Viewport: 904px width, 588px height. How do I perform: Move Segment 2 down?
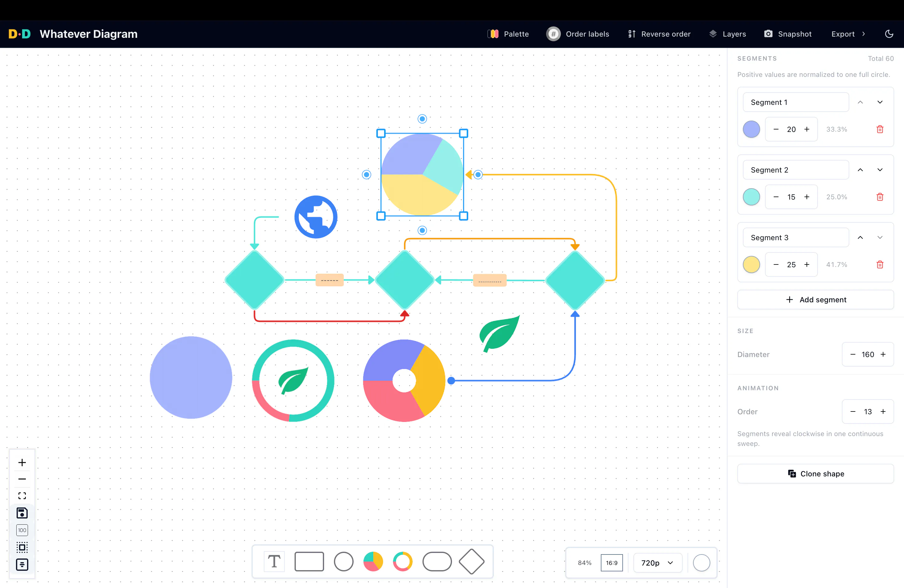880,170
